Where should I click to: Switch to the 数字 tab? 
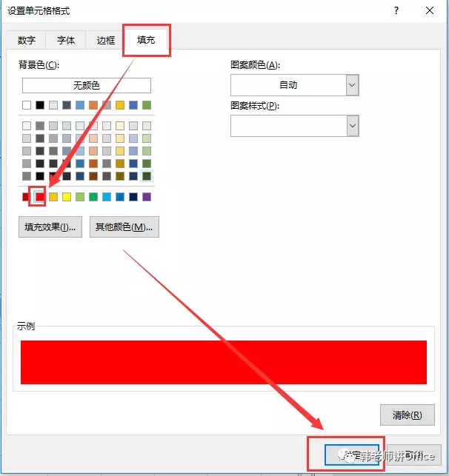click(x=27, y=40)
